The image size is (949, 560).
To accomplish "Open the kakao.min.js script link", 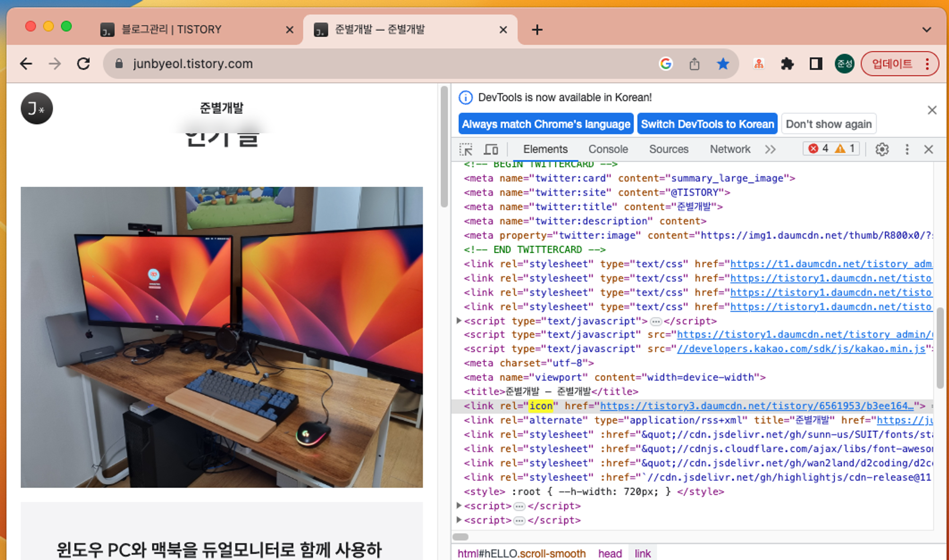I will pyautogui.click(x=801, y=349).
